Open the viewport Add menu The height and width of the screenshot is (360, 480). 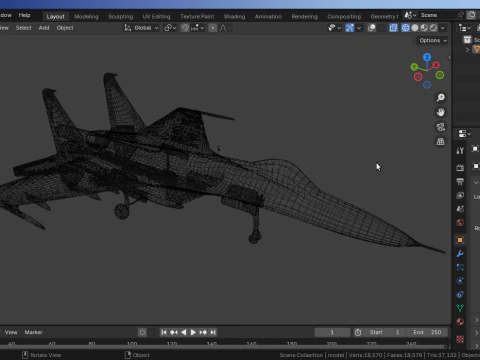tap(44, 28)
